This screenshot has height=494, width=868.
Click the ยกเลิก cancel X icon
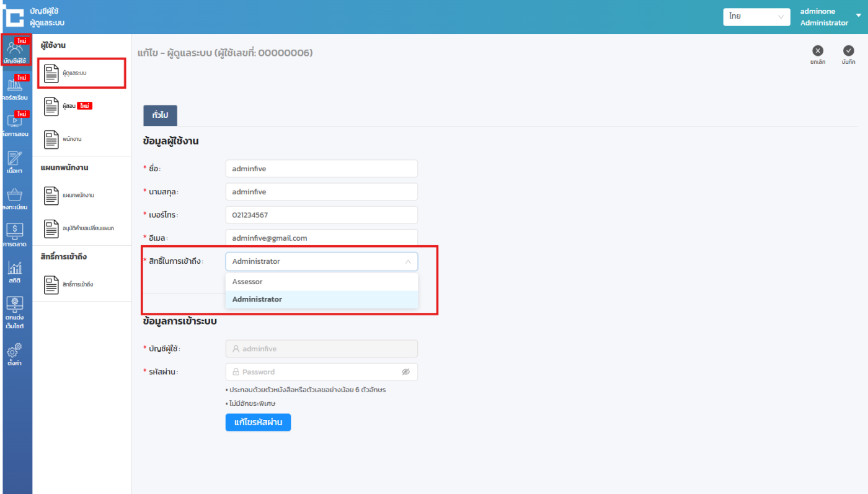(818, 51)
